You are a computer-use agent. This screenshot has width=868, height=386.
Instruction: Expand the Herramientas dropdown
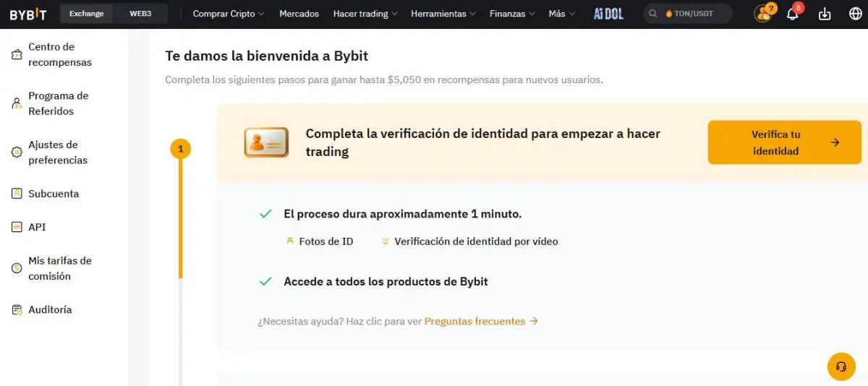pos(443,14)
